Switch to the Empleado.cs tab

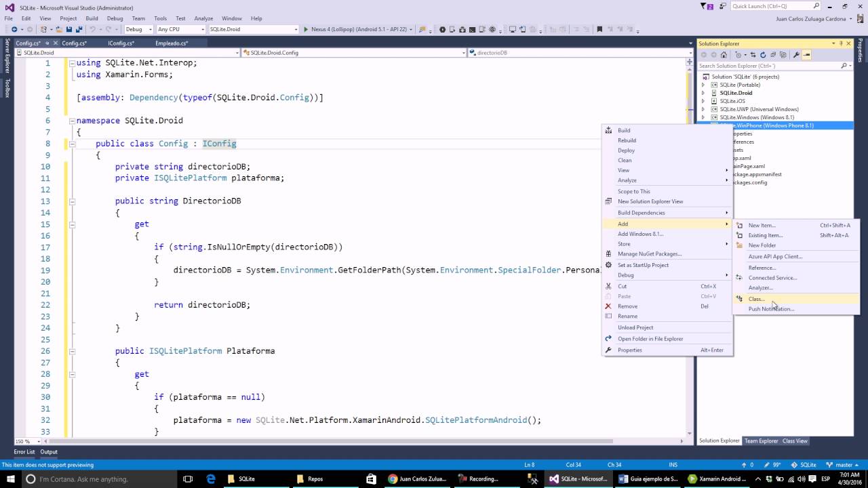(172, 43)
